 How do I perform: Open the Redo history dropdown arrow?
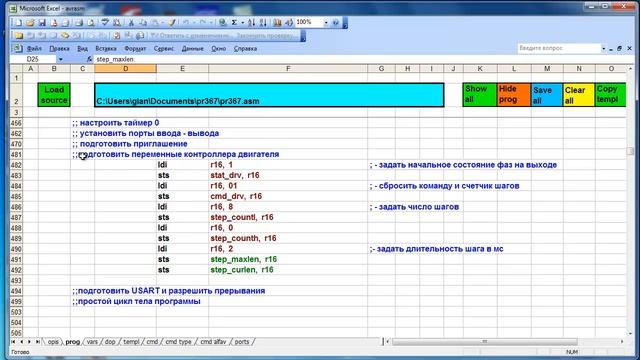(211, 23)
